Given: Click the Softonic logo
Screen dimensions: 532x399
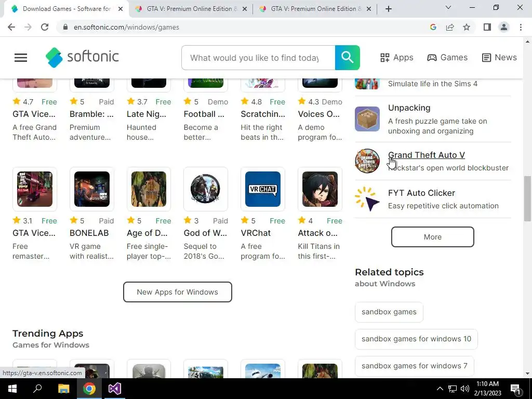Looking at the screenshot, I should 82,57.
